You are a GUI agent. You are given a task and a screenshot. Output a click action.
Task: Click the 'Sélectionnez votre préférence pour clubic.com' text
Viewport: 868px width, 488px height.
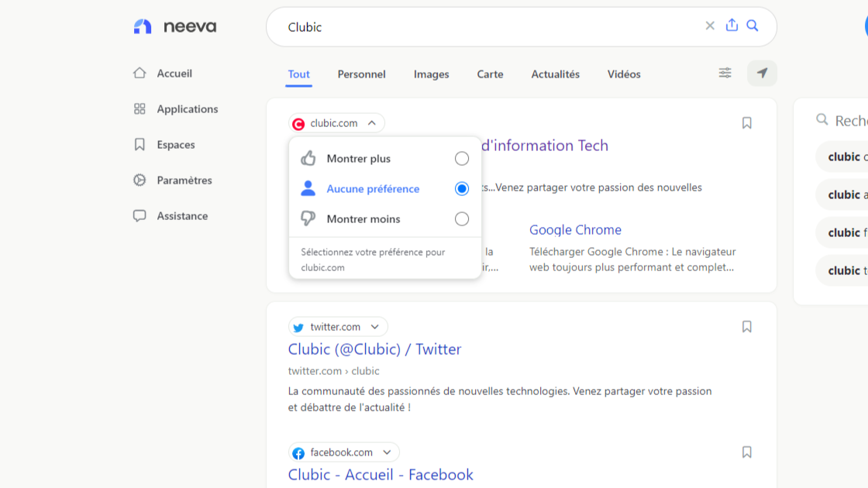coord(373,259)
